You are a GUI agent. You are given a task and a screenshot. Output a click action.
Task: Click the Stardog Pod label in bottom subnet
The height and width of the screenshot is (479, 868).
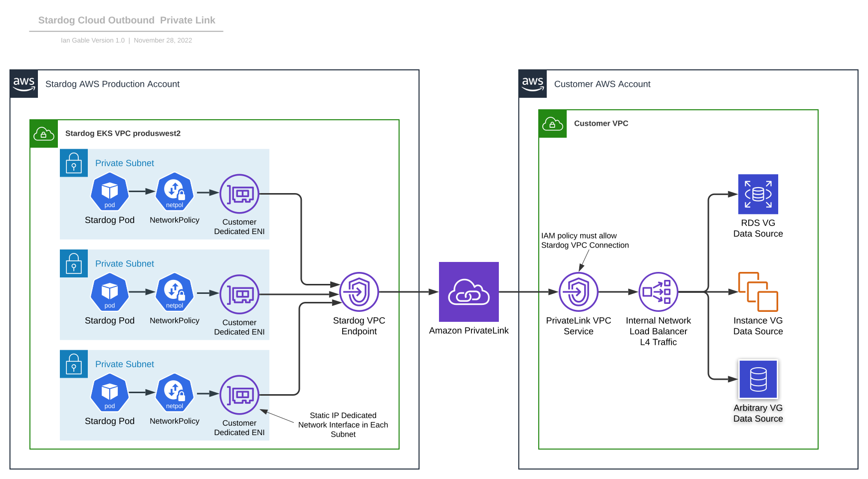(x=110, y=421)
